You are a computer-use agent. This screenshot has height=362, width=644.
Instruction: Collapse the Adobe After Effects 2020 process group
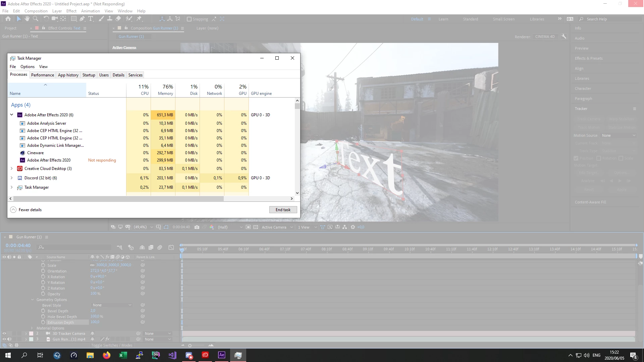click(x=11, y=115)
